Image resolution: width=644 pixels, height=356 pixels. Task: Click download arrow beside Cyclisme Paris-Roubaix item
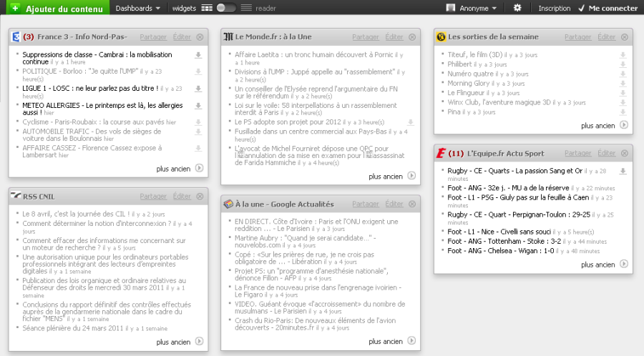pos(198,122)
